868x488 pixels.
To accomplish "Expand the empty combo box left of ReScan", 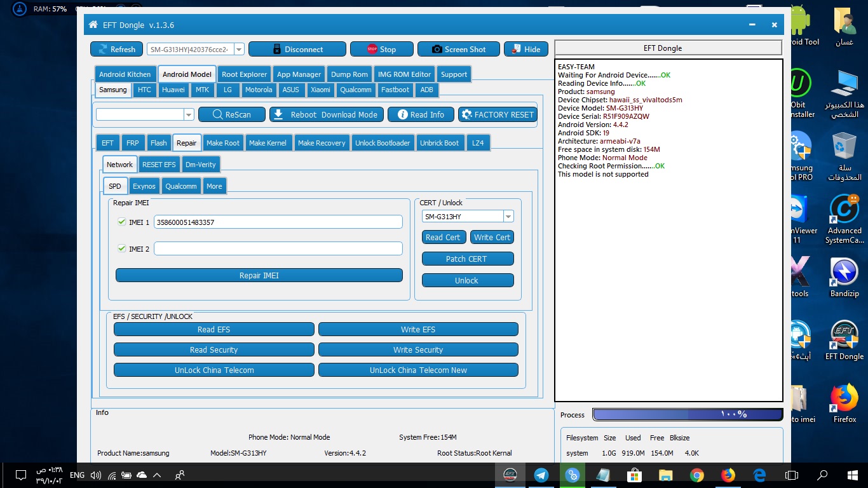I will pos(189,114).
